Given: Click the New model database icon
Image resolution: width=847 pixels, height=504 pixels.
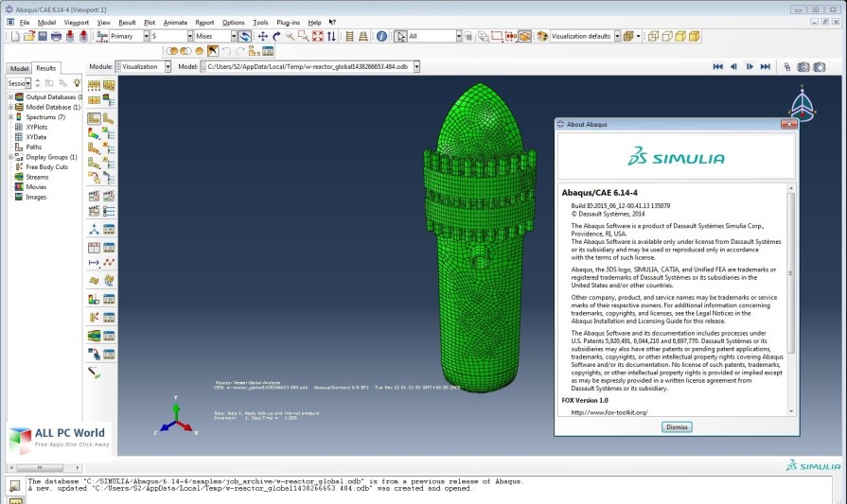Looking at the screenshot, I should point(15,36).
